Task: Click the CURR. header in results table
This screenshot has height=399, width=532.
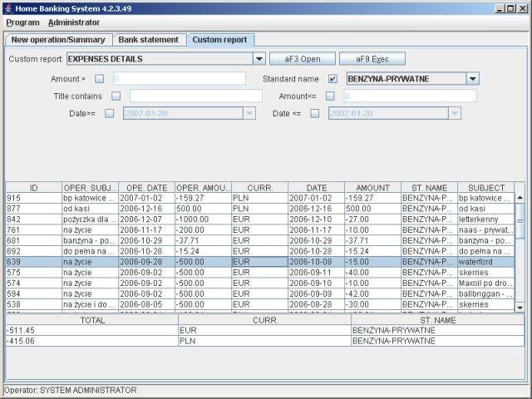Action: [260, 188]
